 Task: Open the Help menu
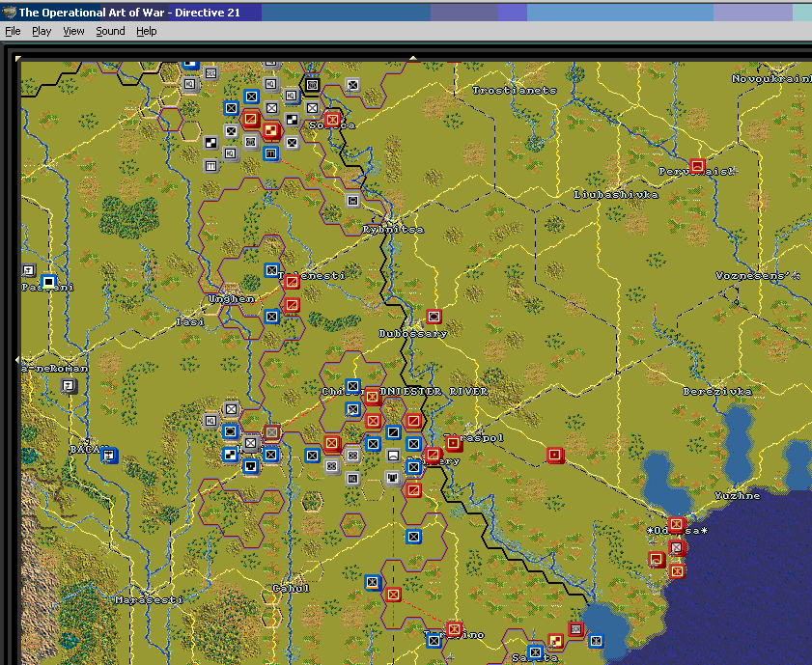tap(147, 31)
